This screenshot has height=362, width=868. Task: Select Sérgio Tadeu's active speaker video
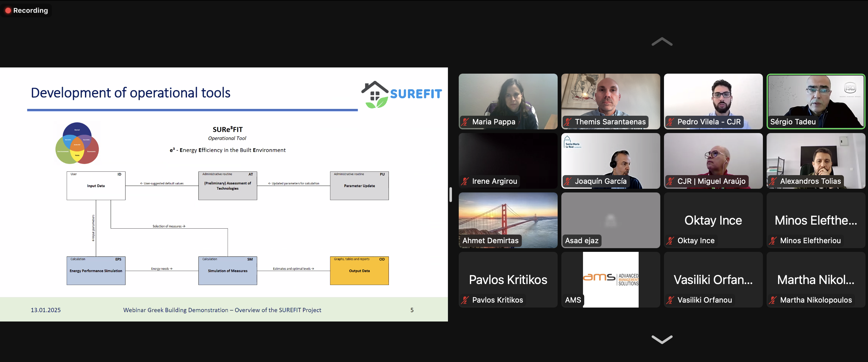[816, 101]
